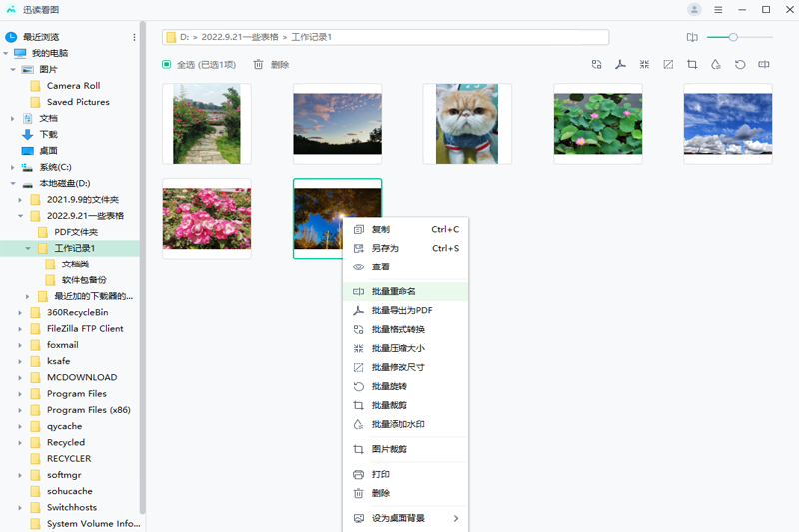This screenshot has width=799, height=532.
Task: Open the user account avatar icon
Action: pyautogui.click(x=694, y=10)
